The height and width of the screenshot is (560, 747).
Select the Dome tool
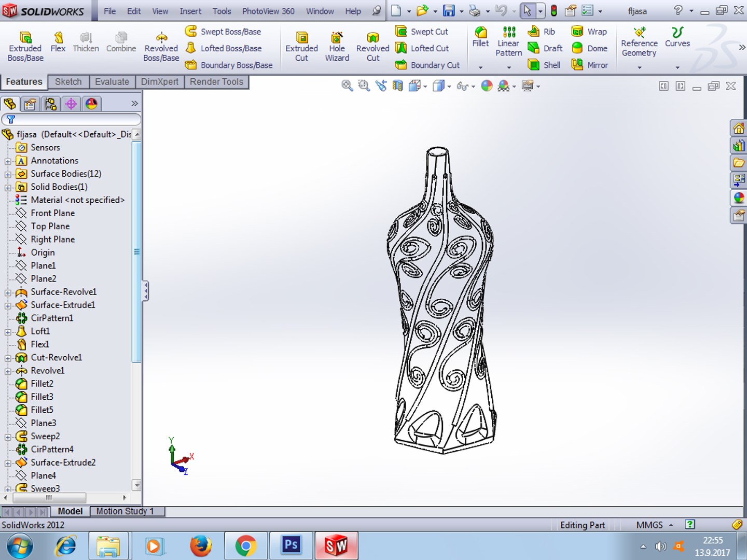click(589, 48)
